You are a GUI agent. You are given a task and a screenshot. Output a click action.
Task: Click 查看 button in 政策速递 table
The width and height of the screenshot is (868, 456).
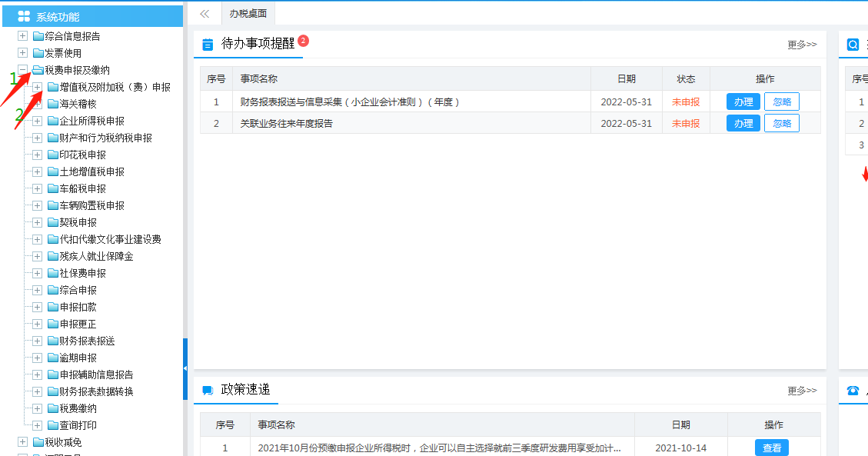tap(771, 448)
